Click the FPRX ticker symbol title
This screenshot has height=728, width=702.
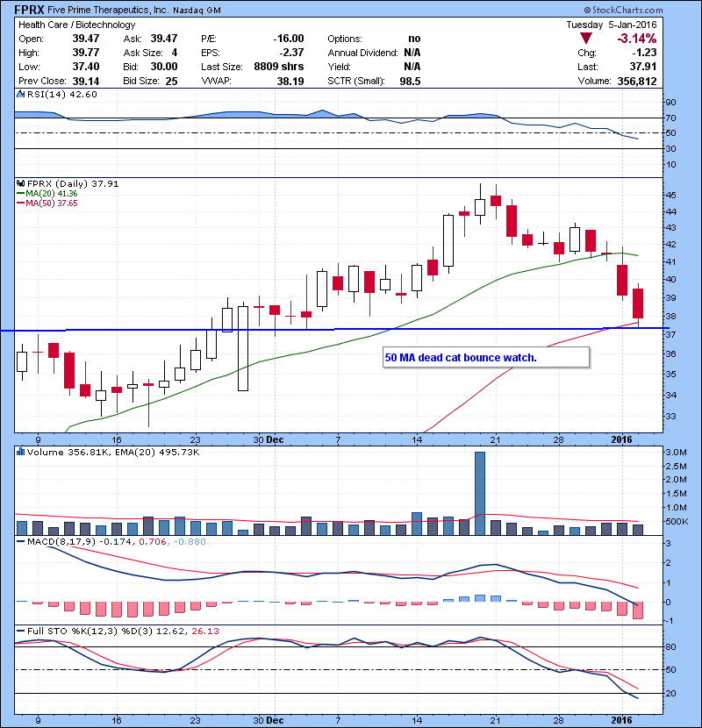click(x=29, y=10)
